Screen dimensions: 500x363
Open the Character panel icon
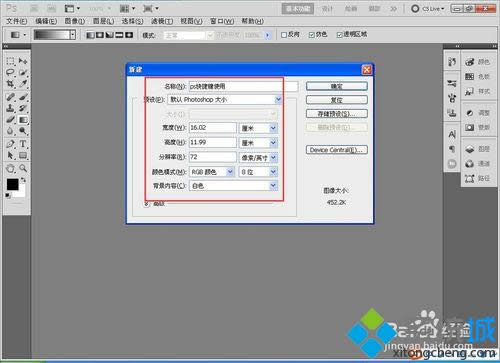coord(452,134)
